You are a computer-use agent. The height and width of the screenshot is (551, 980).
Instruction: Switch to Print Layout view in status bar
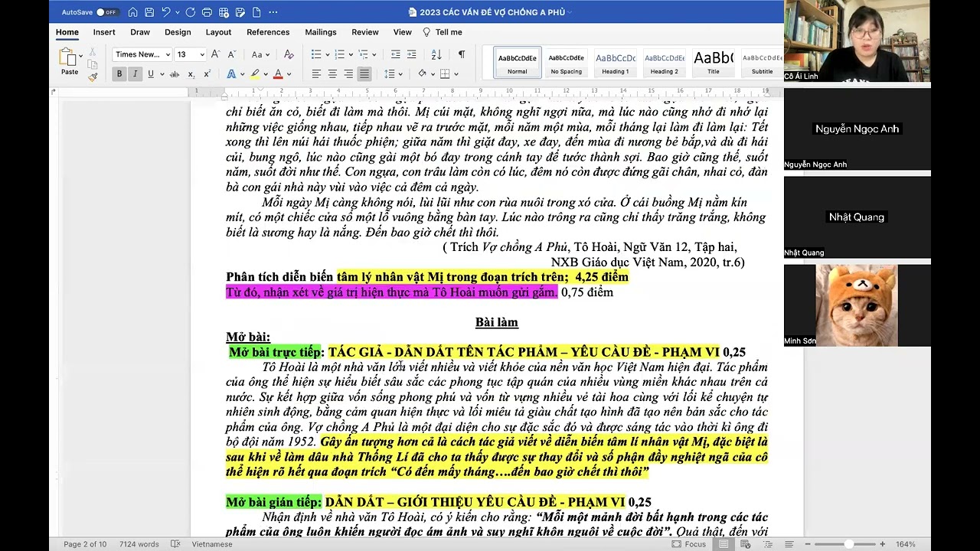(724, 544)
